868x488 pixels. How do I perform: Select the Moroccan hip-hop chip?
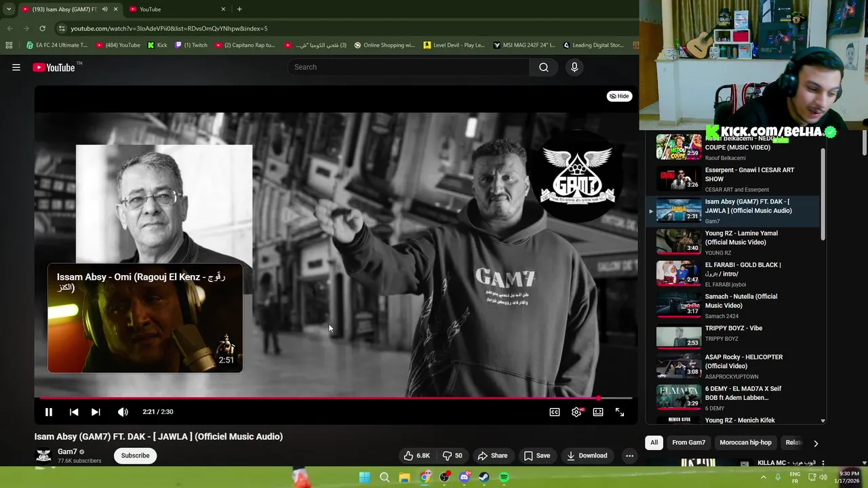pos(745,443)
